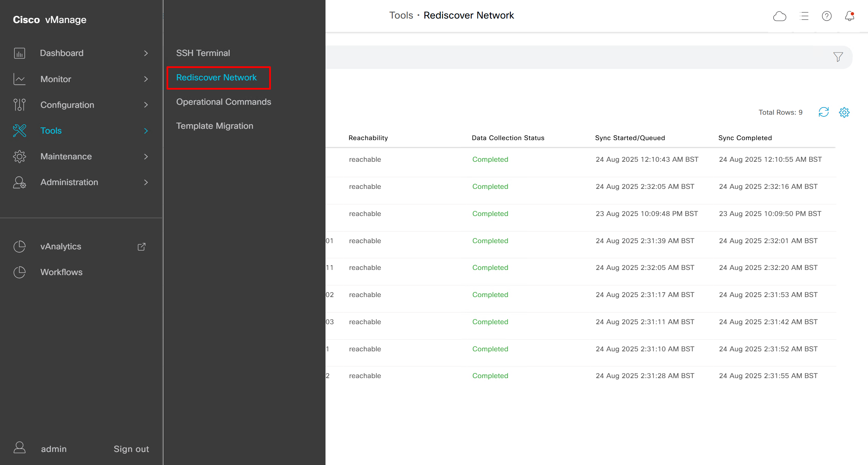The image size is (868, 465).
Task: Refresh the table with refresh icon
Action: tap(823, 112)
